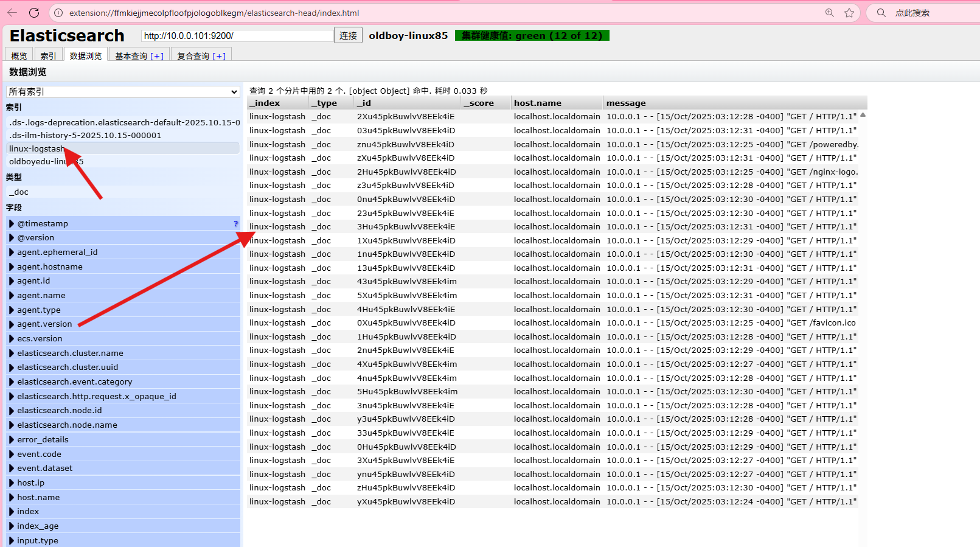
Task: Open the 所有索引 index dropdown
Action: click(x=123, y=92)
